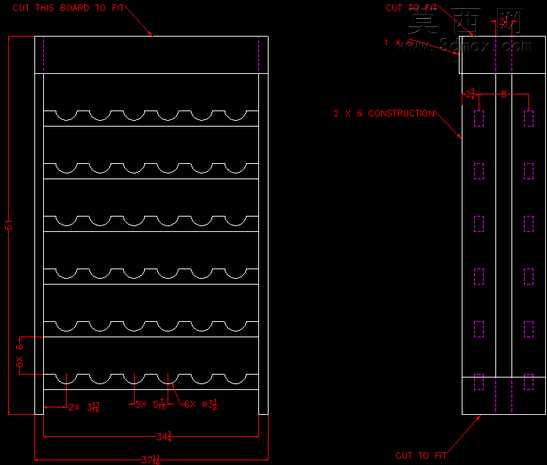The height and width of the screenshot is (465, 547).
Task: Select the "CUT TO FIT" note under side view
Action: click(421, 455)
